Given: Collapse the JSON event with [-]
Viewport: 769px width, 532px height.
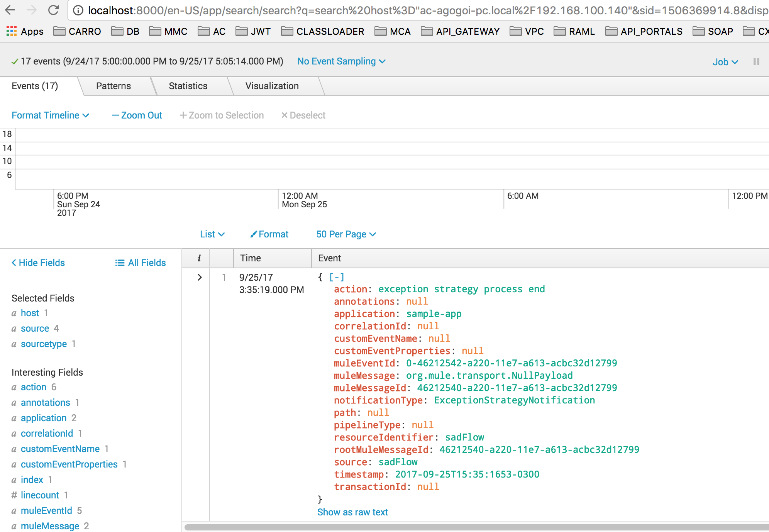Looking at the screenshot, I should click(x=336, y=277).
